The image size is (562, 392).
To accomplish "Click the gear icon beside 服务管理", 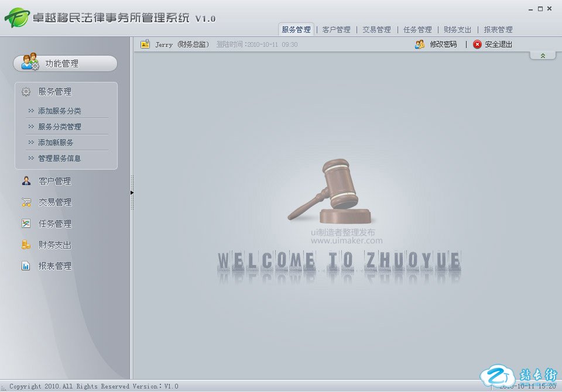I will pos(26,92).
